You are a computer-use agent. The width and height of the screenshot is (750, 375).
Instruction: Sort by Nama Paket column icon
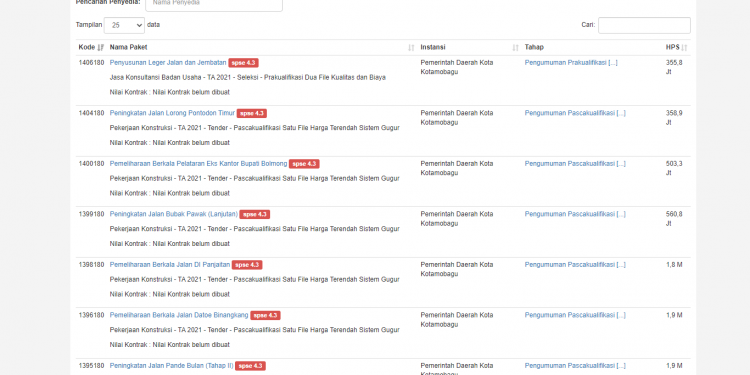(x=411, y=47)
